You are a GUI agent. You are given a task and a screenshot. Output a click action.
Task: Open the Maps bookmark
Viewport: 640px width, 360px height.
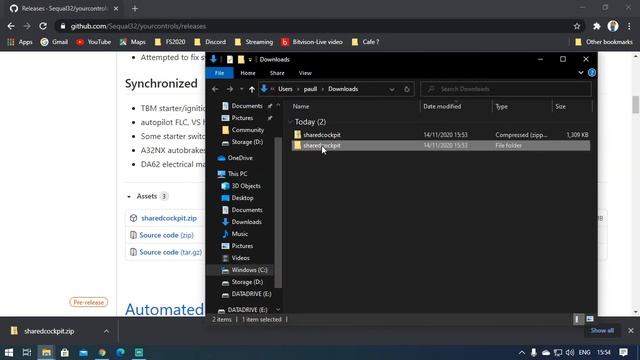click(133, 42)
